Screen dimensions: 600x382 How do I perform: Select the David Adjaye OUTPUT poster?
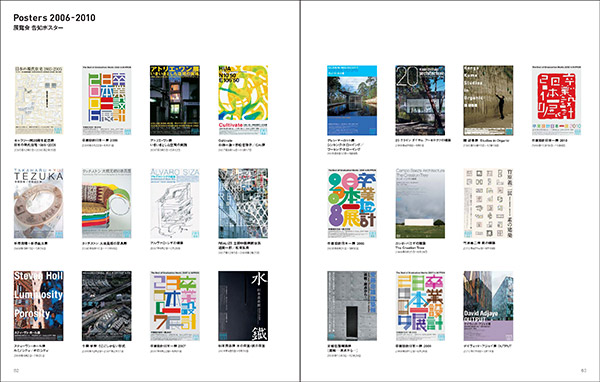pos(488,306)
